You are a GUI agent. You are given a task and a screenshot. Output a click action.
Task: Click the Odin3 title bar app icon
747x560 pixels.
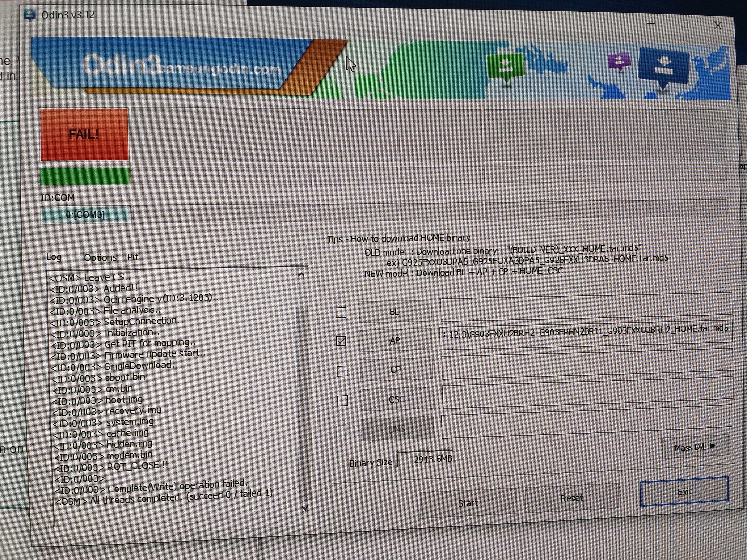coord(30,15)
